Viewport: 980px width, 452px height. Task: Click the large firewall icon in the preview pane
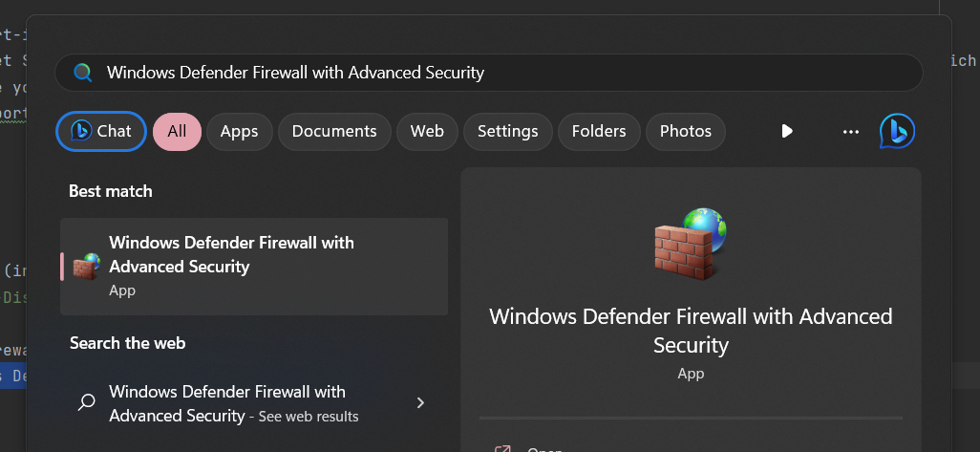coord(690,243)
